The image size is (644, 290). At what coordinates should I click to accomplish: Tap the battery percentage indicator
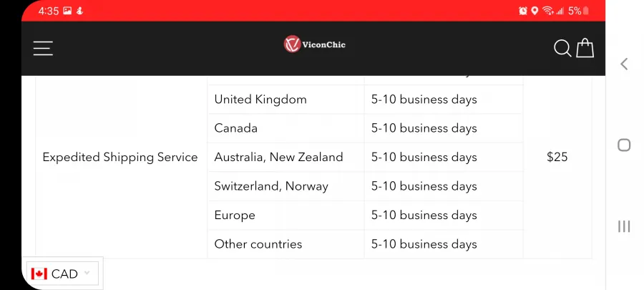pyautogui.click(x=575, y=11)
